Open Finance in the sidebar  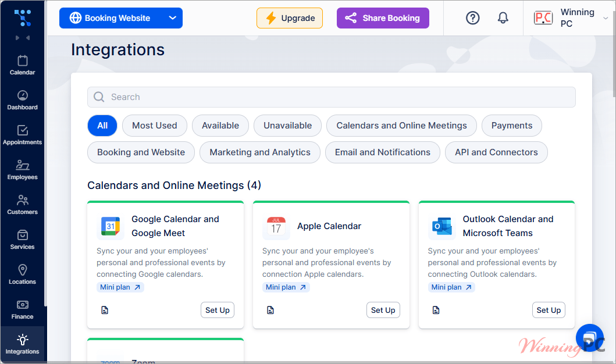tap(22, 310)
